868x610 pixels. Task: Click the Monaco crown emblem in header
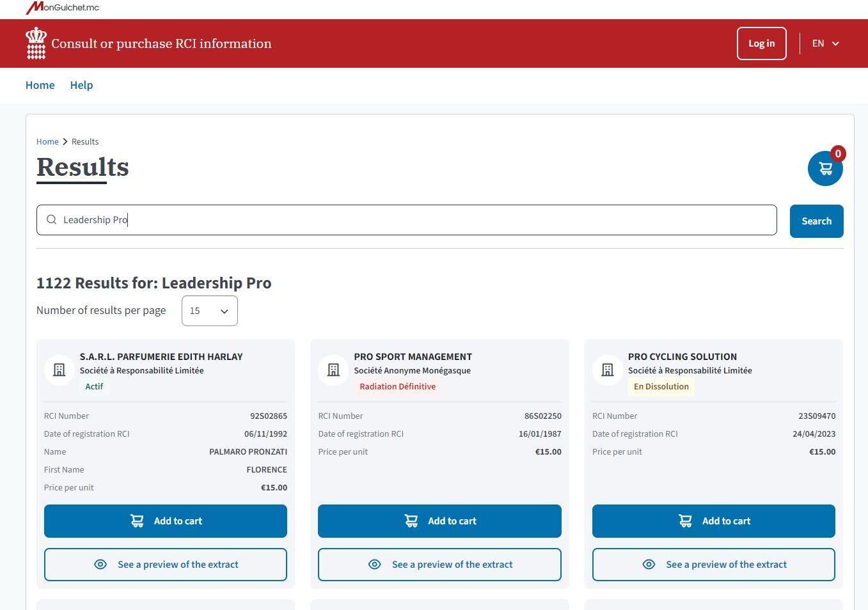click(36, 43)
